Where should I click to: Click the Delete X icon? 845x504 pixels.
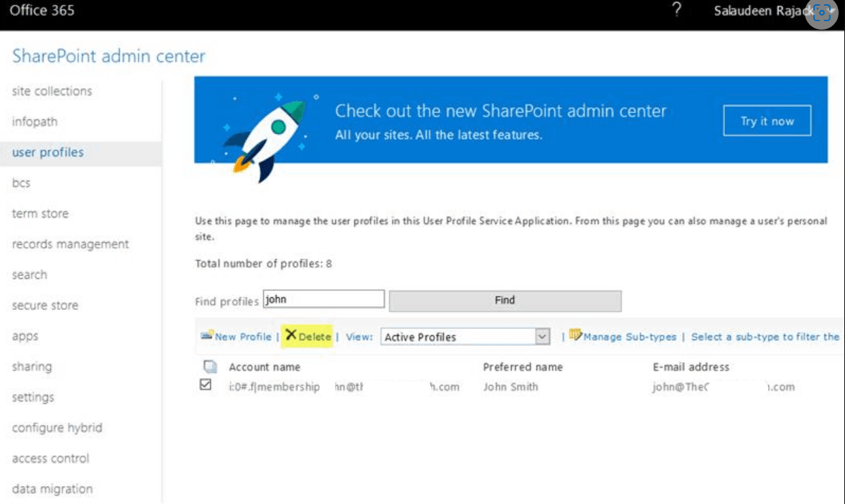(291, 335)
